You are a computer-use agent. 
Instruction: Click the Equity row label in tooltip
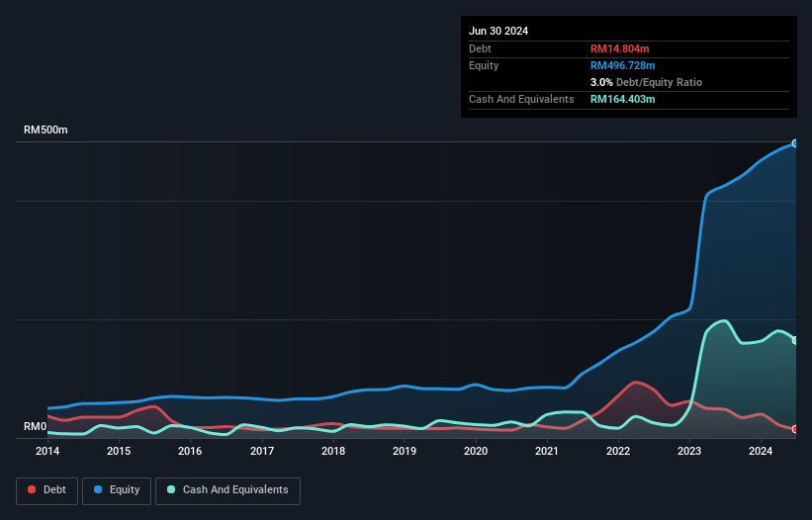point(484,65)
